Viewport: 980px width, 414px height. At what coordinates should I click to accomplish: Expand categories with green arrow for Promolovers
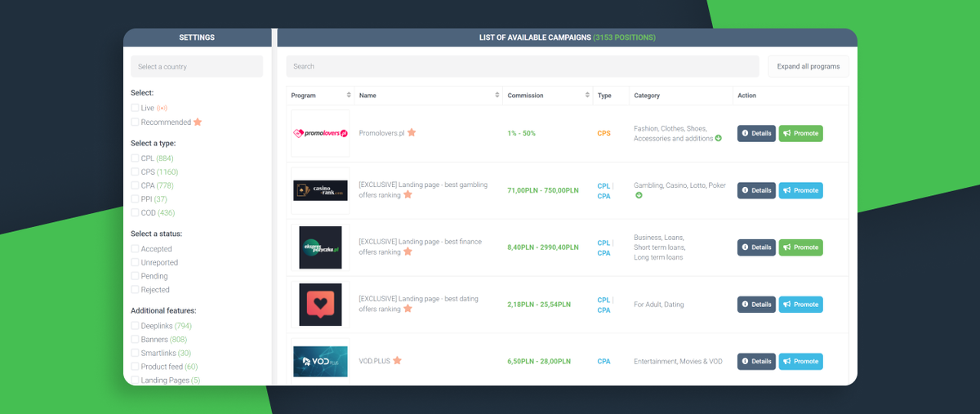pyautogui.click(x=719, y=138)
